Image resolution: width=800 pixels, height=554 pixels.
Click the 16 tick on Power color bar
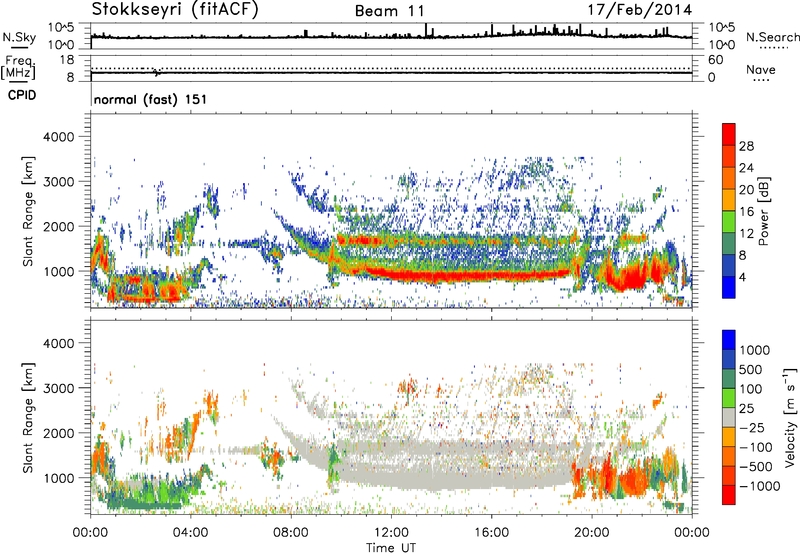[x=746, y=212]
